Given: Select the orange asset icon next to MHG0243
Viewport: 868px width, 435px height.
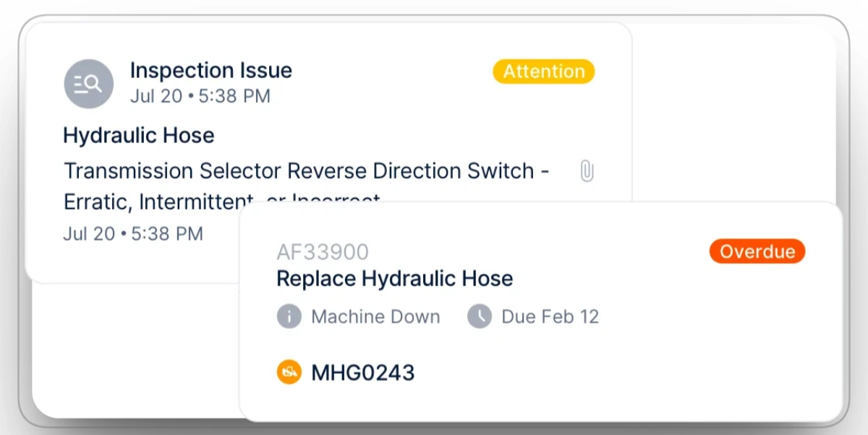Looking at the screenshot, I should (289, 372).
